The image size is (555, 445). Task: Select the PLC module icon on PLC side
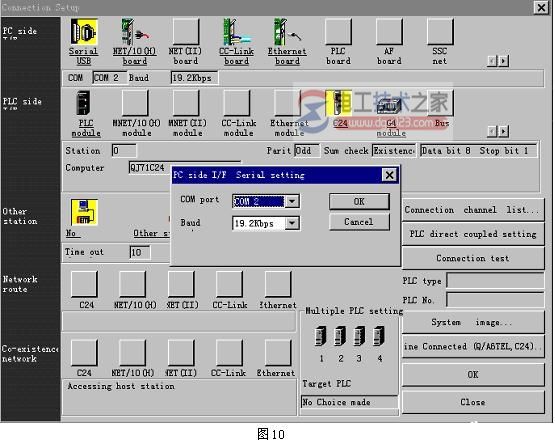point(84,103)
